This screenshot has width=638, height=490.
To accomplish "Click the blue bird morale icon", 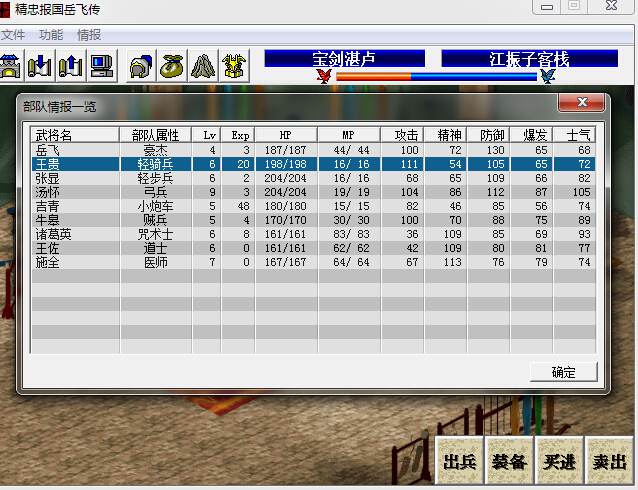I will click(x=548, y=76).
